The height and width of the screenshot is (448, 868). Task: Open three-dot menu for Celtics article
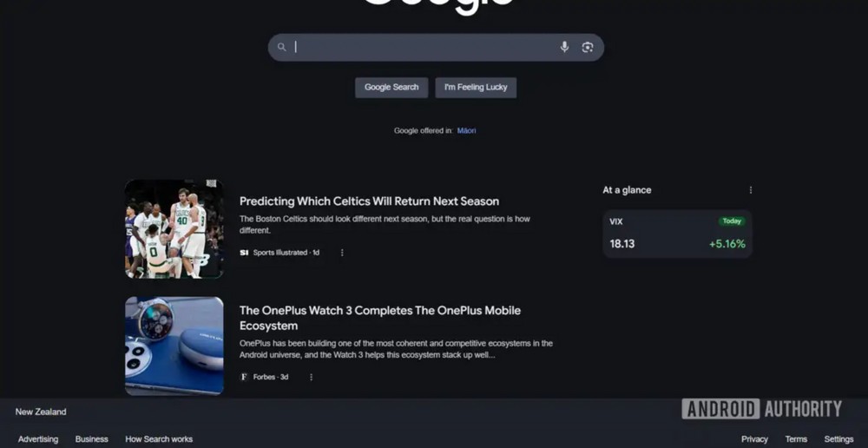click(x=342, y=253)
